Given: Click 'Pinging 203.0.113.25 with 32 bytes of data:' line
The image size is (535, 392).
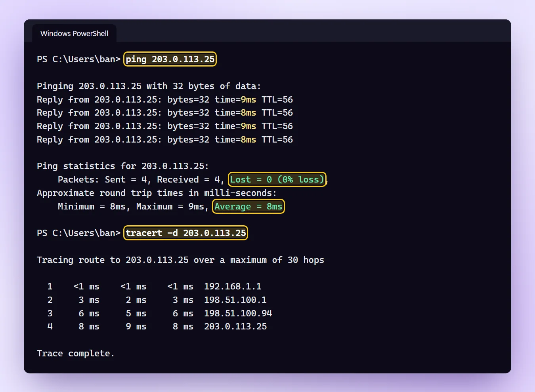Looking at the screenshot, I should coord(149,86).
